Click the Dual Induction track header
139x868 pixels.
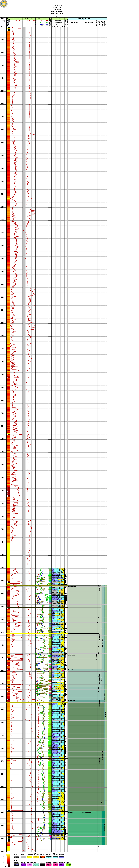pos(29,19)
